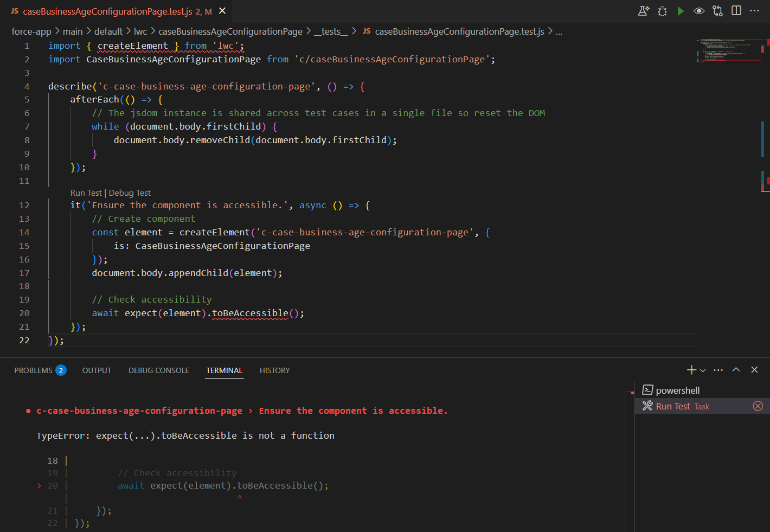The height and width of the screenshot is (532, 770).
Task: Click the trailing ellipsis in the breadcrumb
Action: pyautogui.click(x=559, y=31)
